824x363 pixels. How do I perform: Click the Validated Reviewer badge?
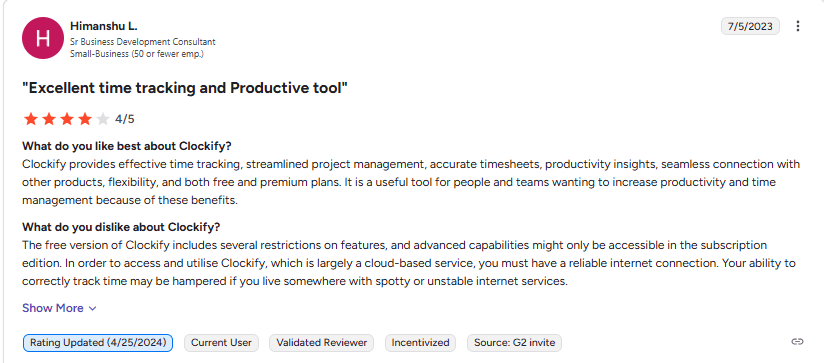point(322,343)
